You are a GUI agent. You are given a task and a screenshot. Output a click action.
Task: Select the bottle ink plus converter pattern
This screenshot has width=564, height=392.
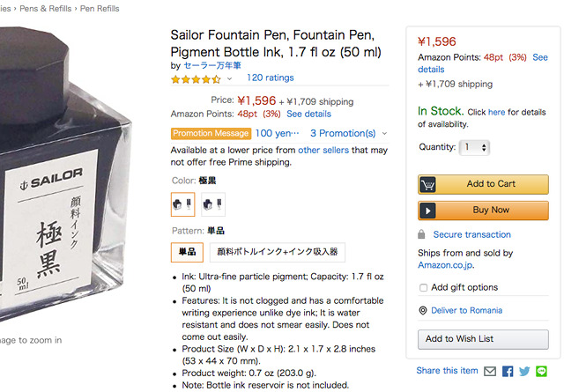(277, 252)
